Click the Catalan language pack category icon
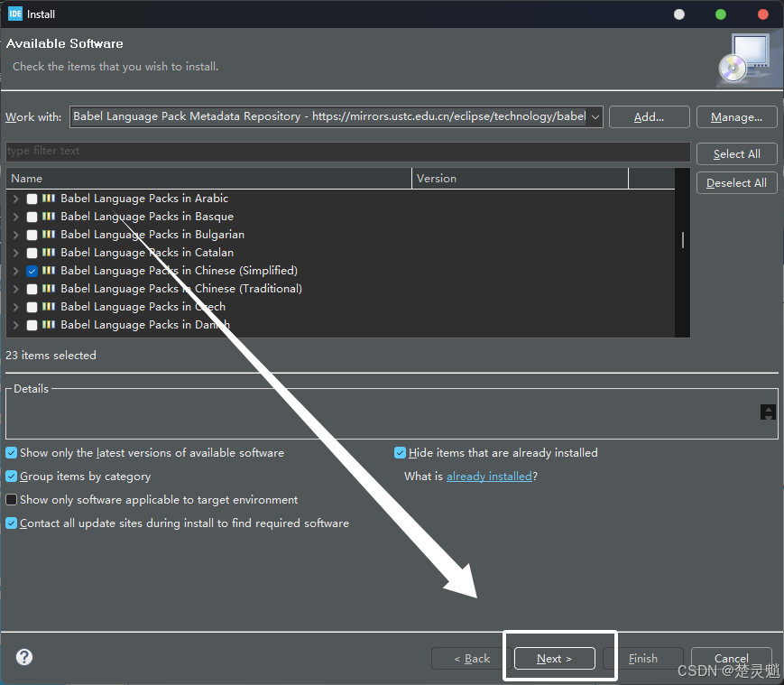 point(49,253)
